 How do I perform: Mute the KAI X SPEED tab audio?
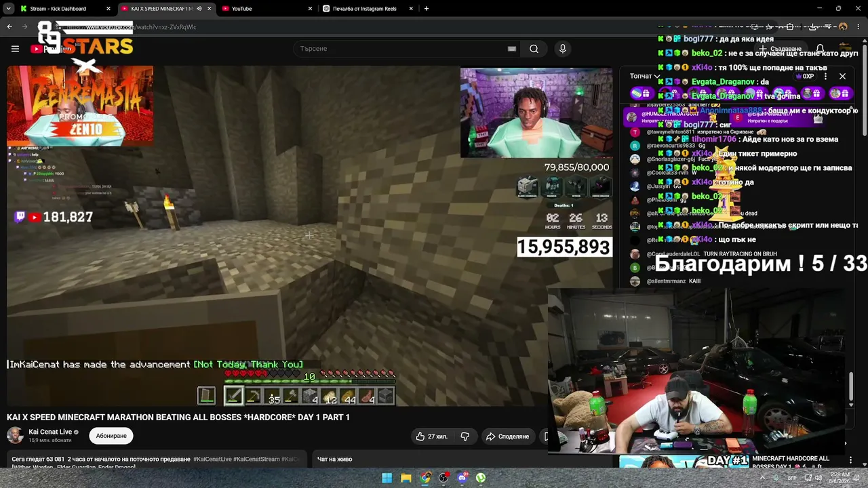199,9
